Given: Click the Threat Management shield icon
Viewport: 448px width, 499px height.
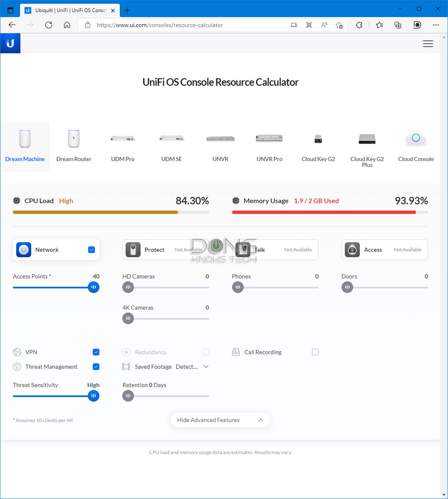Looking at the screenshot, I should coord(17,367).
